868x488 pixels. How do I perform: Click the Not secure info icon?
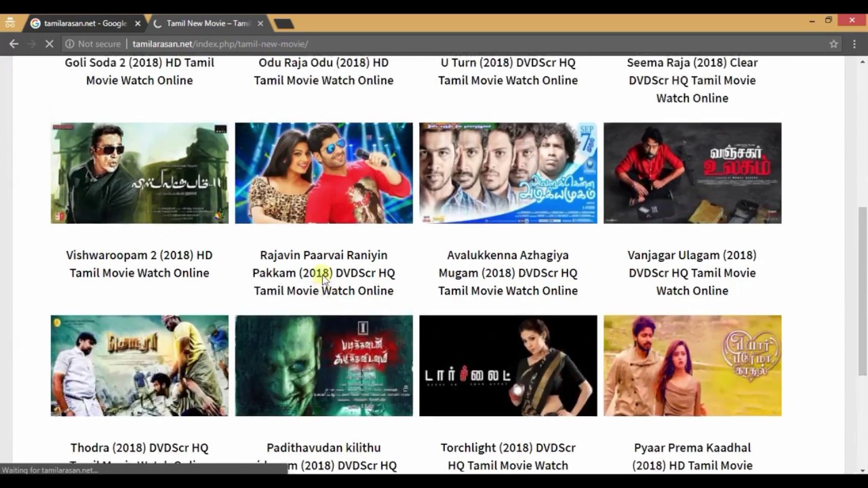69,43
